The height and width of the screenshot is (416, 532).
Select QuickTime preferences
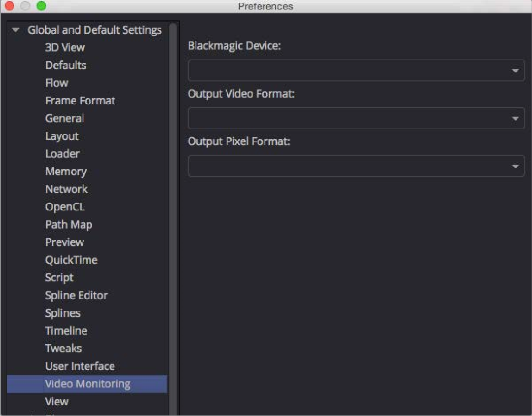(x=71, y=260)
